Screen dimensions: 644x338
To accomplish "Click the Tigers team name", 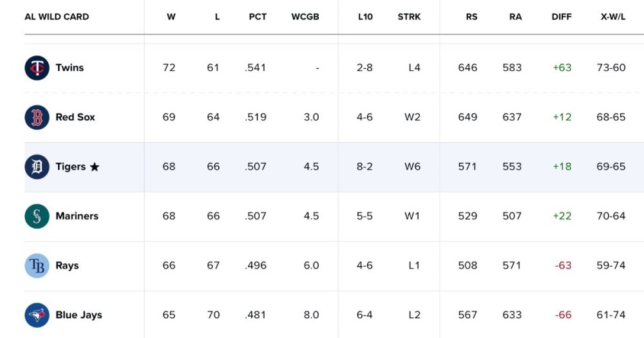I will click(x=70, y=167).
